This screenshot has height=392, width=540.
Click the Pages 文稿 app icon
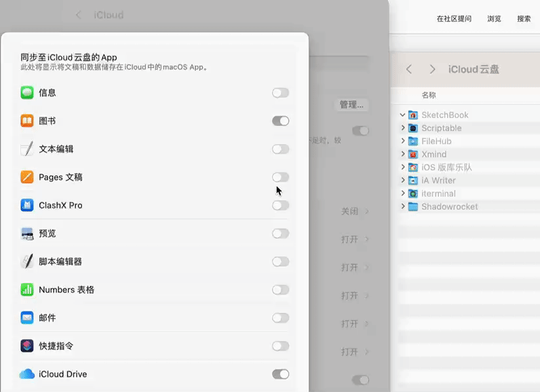(27, 178)
